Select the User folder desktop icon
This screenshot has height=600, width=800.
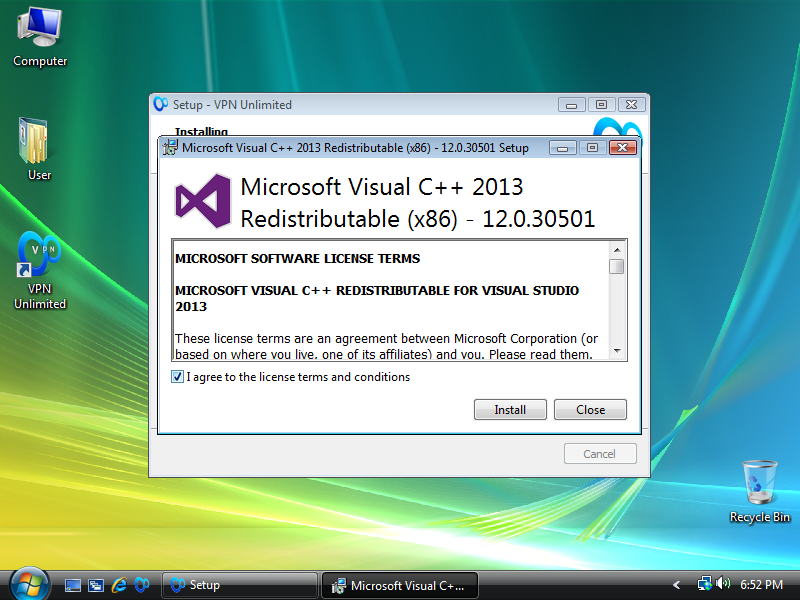click(36, 149)
